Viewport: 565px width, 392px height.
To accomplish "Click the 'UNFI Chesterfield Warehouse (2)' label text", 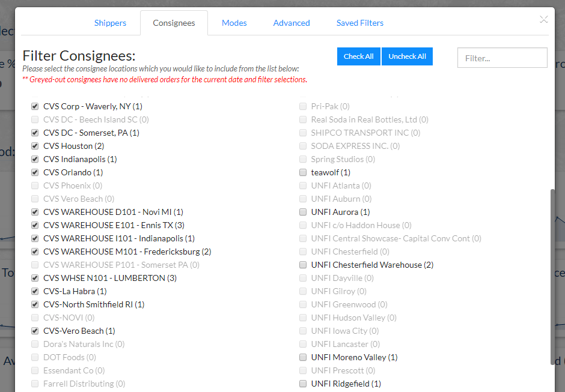I will 372,265.
